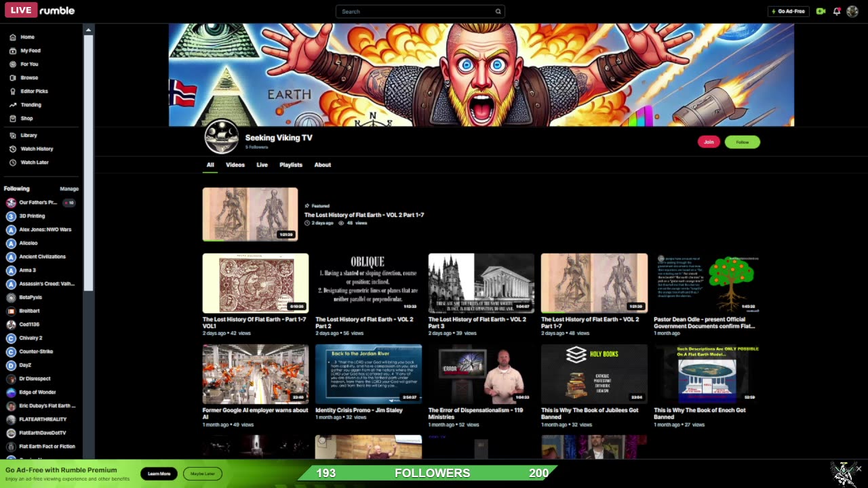The image size is (868, 488).
Task: Click the Go Ad-Free button
Action: (789, 12)
